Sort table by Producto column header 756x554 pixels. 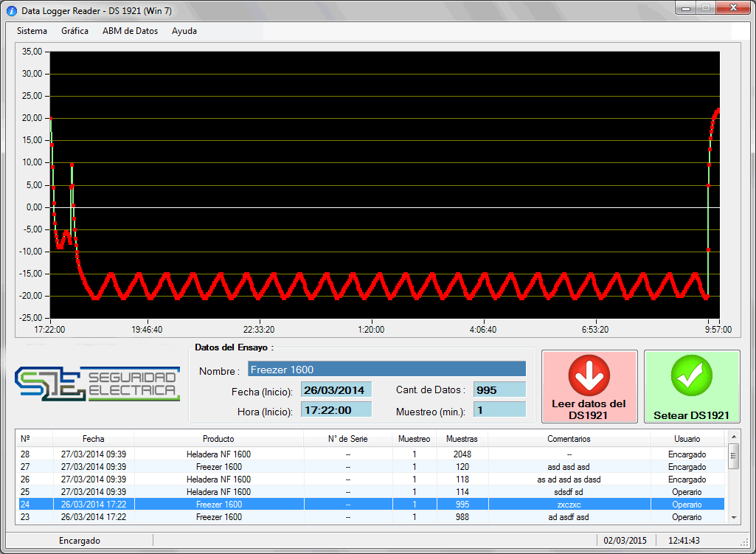point(218,439)
